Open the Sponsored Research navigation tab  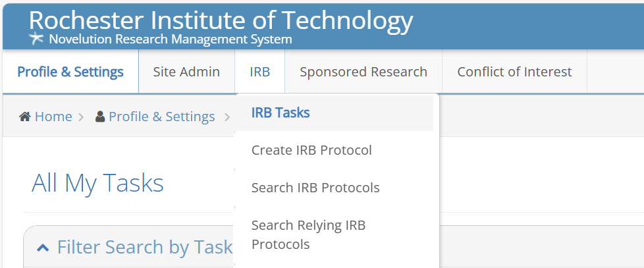click(363, 72)
